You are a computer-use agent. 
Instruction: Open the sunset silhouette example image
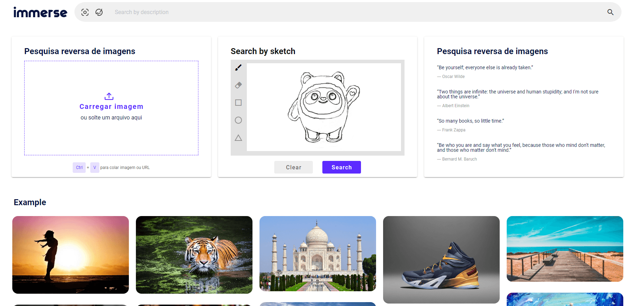pos(71,255)
